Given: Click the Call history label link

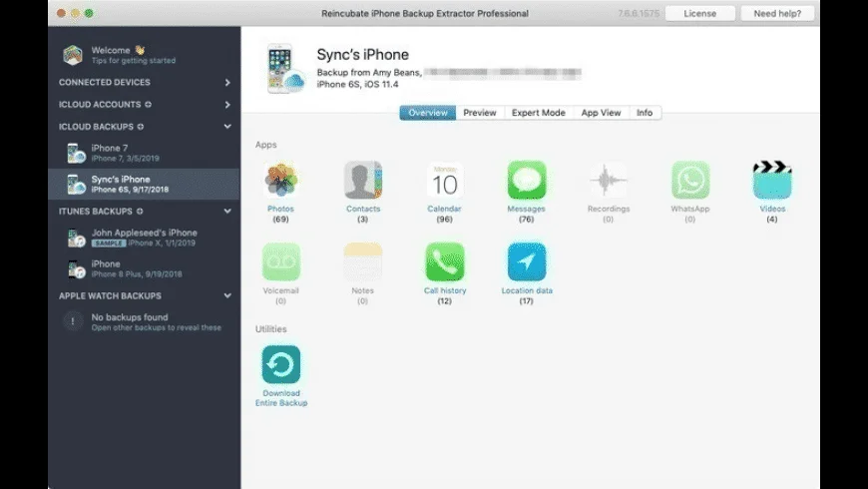Looking at the screenshot, I should click(x=445, y=290).
